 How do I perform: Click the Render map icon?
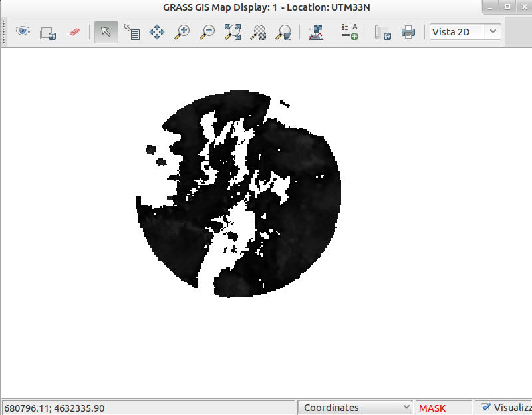coord(47,33)
